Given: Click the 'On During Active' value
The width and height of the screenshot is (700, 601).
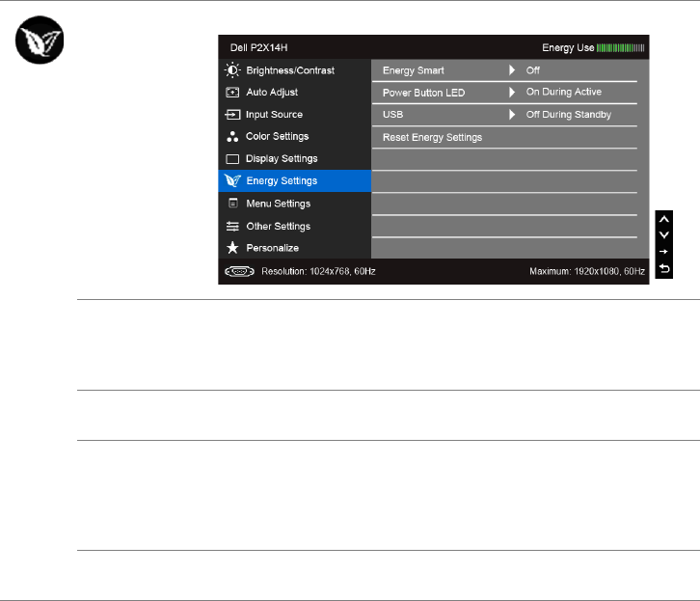Looking at the screenshot, I should (563, 92).
